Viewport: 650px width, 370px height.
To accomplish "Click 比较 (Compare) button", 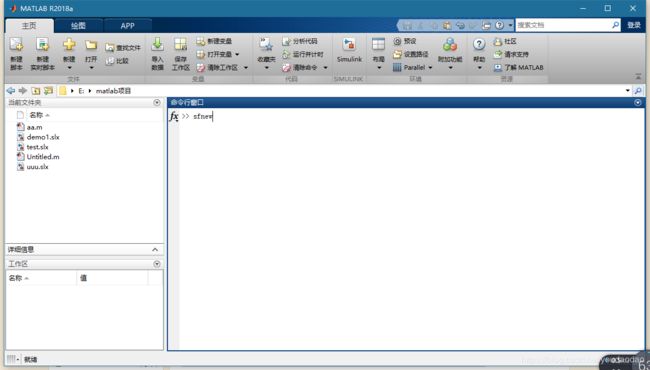I will (x=117, y=61).
